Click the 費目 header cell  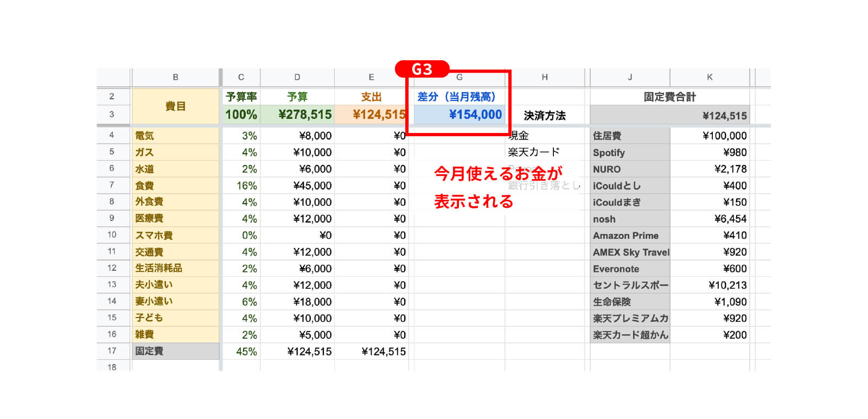175,106
